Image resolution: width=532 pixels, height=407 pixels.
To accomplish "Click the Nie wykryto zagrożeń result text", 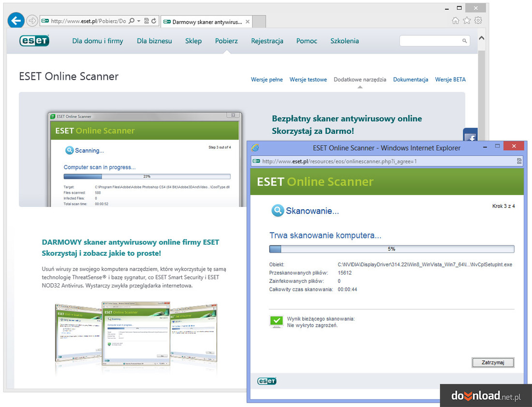I will click(312, 325).
